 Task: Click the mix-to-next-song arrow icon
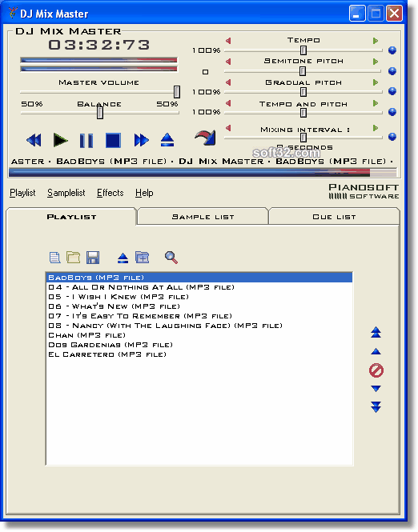pyautogui.click(x=206, y=138)
